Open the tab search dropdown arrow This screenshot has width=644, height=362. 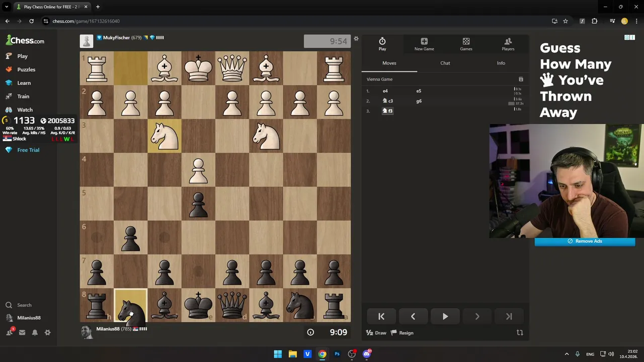coord(7,7)
